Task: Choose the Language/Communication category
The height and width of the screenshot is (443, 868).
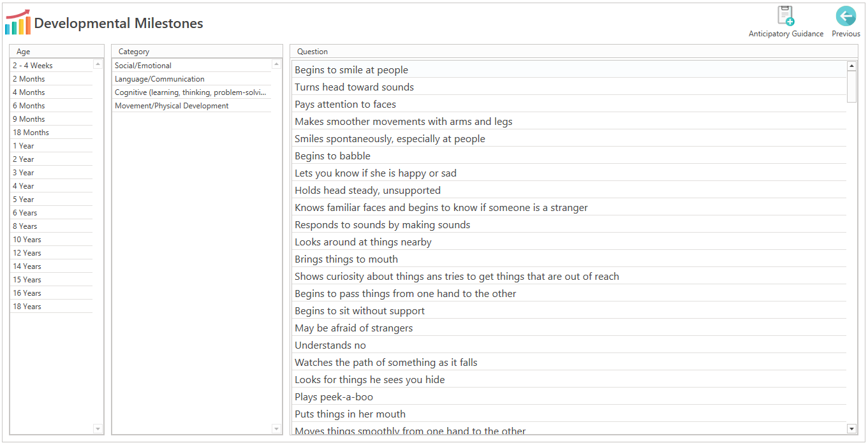Action: coord(192,79)
